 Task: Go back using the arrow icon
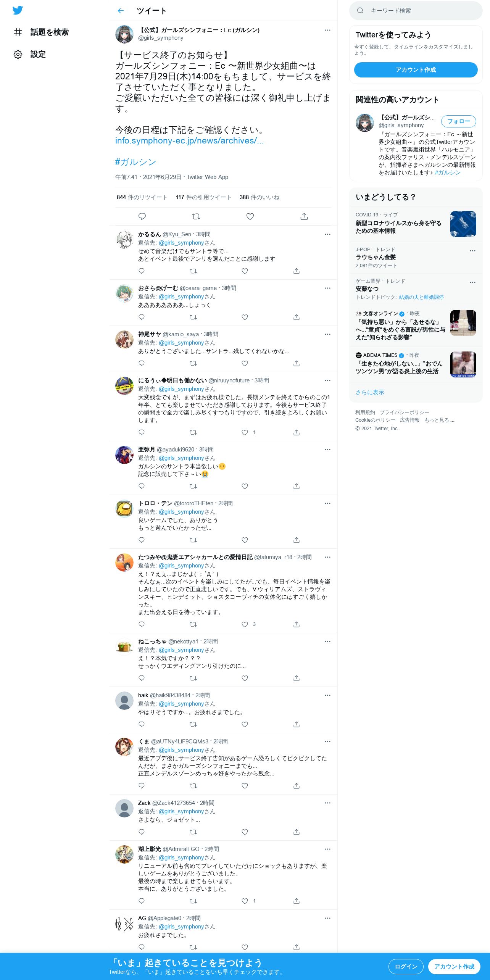(121, 11)
